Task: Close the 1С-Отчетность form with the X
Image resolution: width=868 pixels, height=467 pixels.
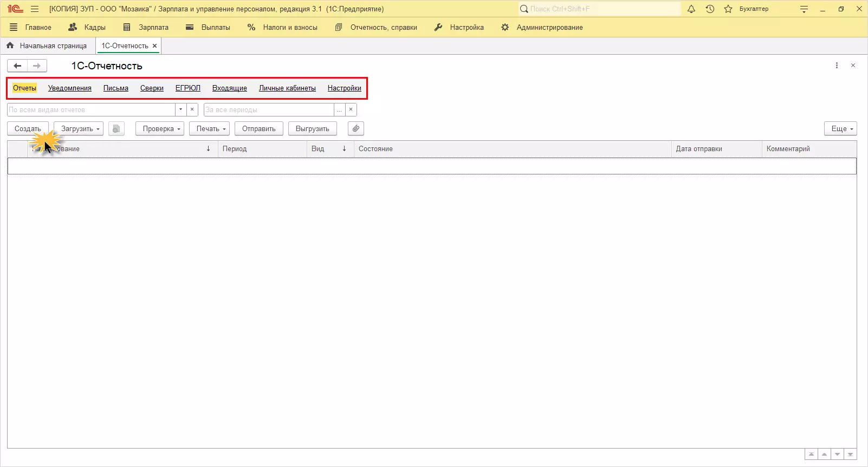Action: coord(853,66)
